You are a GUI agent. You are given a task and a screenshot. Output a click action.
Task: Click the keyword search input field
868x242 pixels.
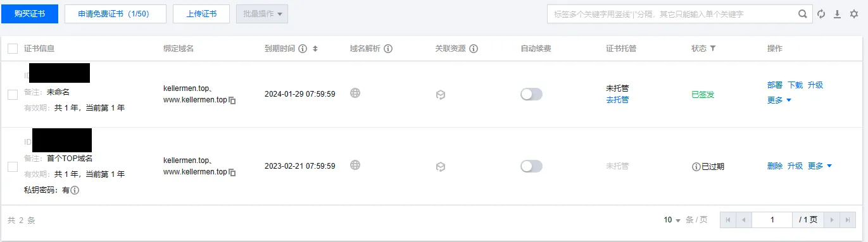[x=671, y=14]
